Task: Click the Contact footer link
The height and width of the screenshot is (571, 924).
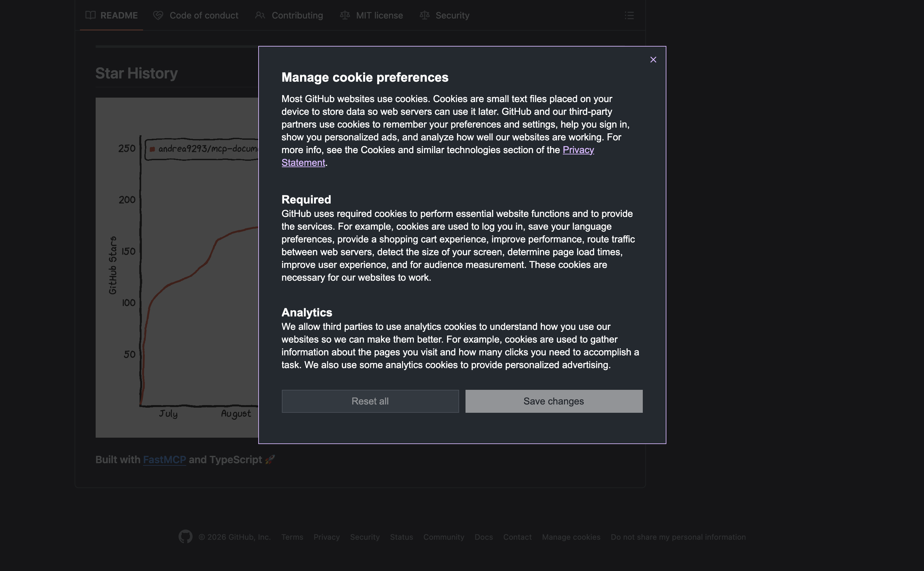Action: 517,537
